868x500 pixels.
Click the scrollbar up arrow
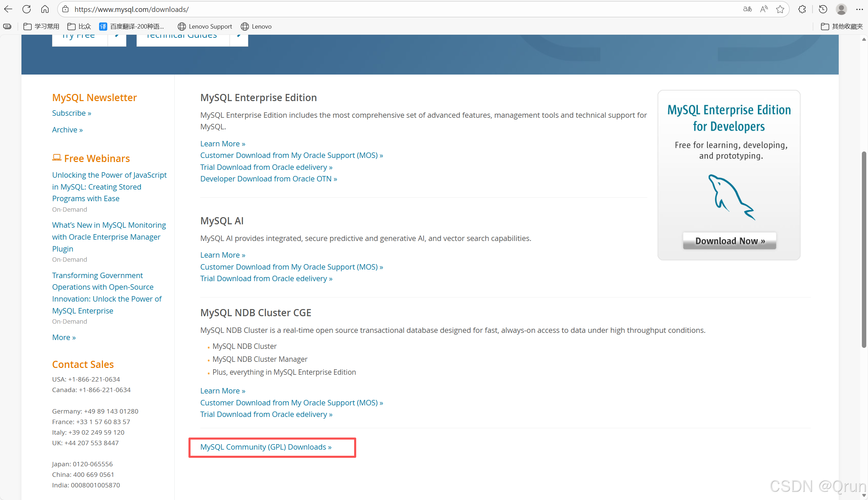[x=864, y=39]
